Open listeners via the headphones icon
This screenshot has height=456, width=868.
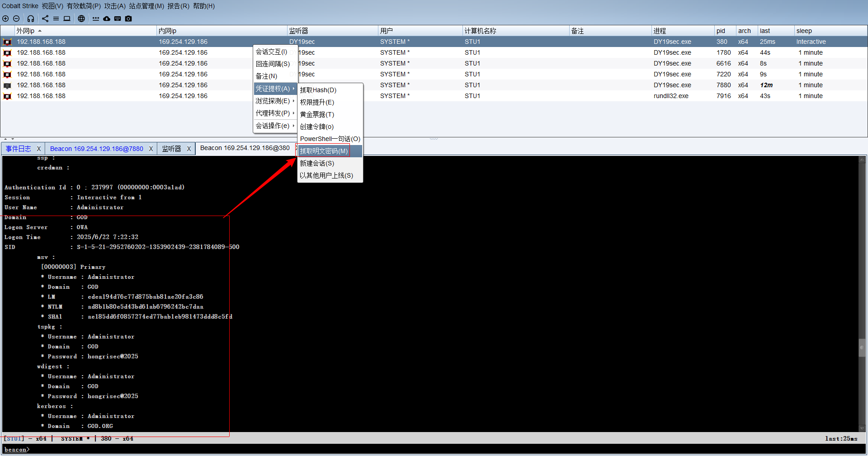pyautogui.click(x=31, y=19)
